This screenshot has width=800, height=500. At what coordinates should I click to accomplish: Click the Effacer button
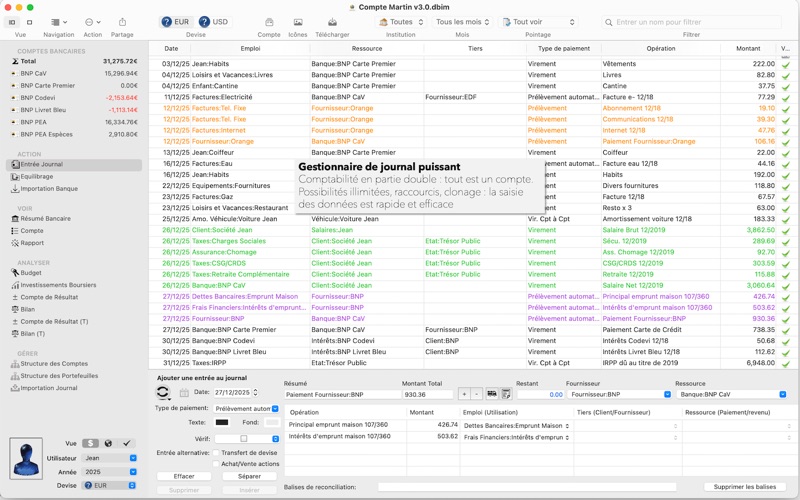(x=184, y=476)
